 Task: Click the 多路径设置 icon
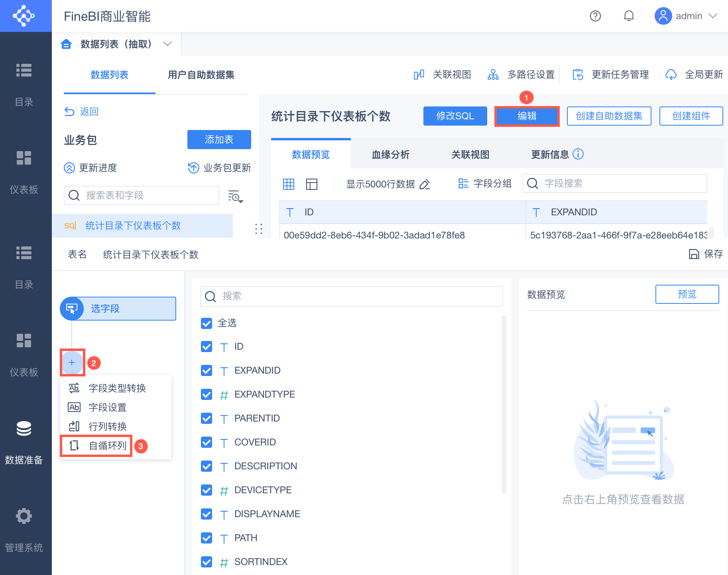click(493, 75)
